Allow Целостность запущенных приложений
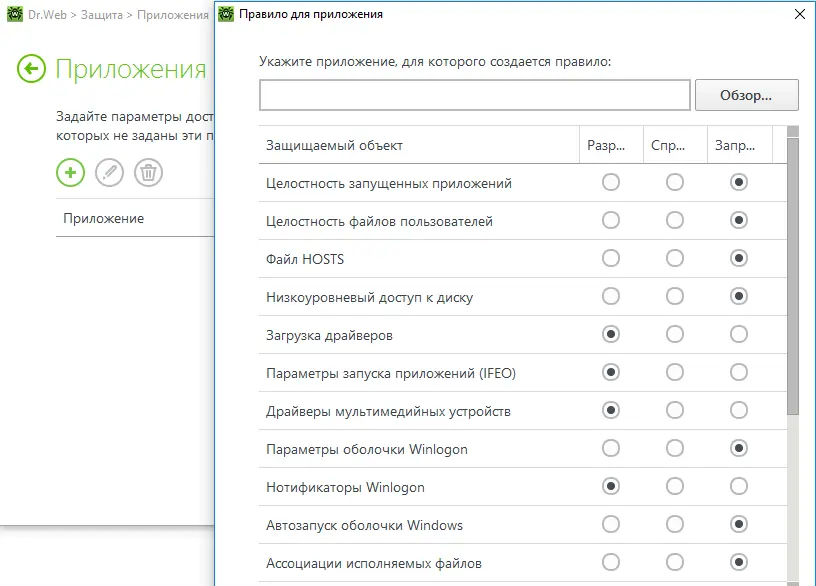 tap(611, 182)
